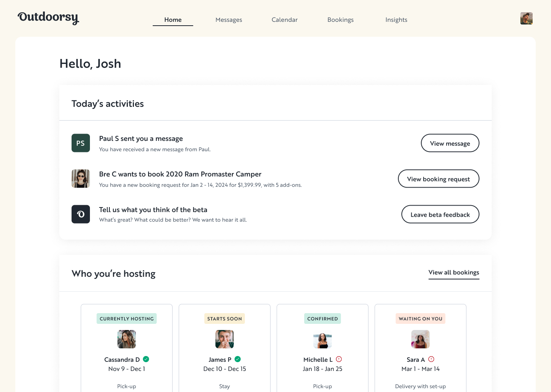The width and height of the screenshot is (551, 392).
Task: Open the Calendar tab
Action: tap(284, 20)
